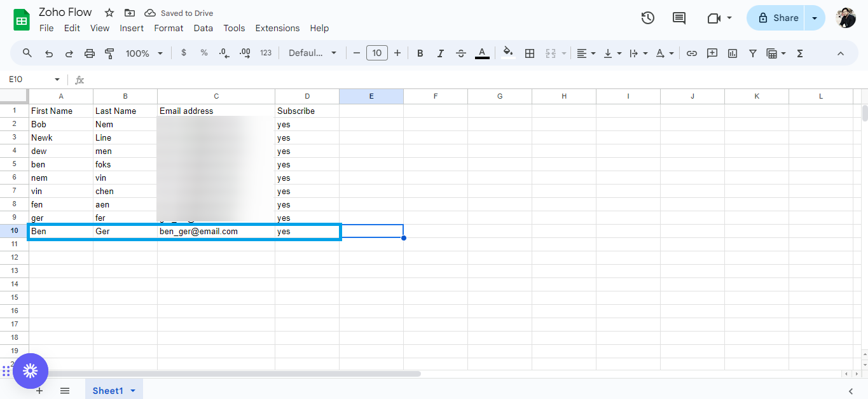Select cell B5 containing foks

[125, 164]
